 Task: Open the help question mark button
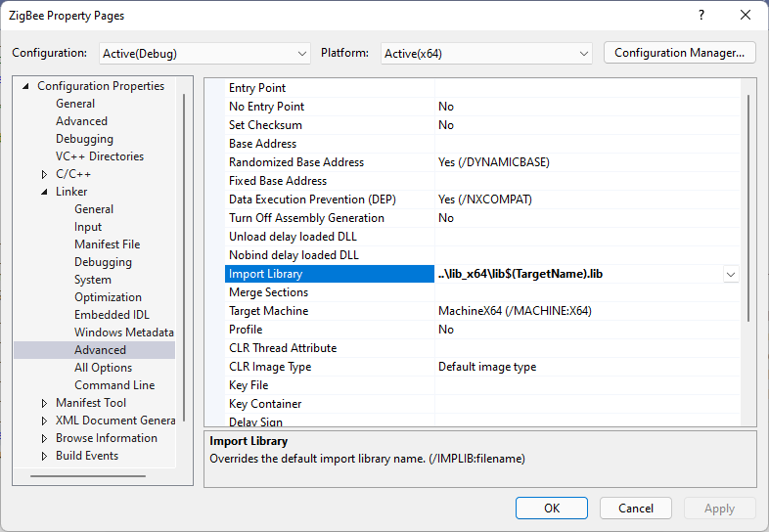click(701, 16)
